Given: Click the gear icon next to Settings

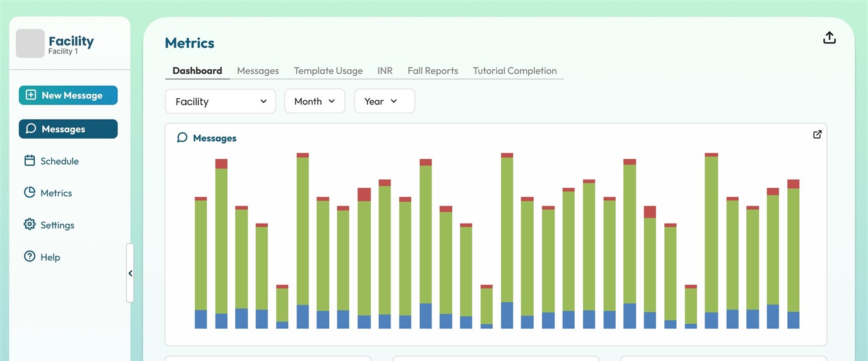Looking at the screenshot, I should pos(30,224).
